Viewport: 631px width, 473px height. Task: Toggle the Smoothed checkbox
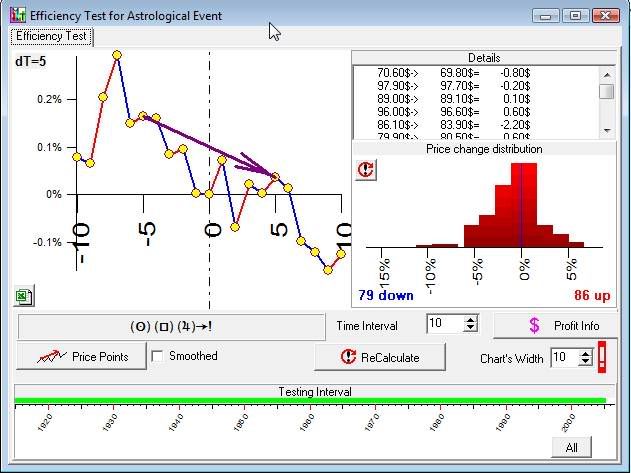pyautogui.click(x=157, y=356)
